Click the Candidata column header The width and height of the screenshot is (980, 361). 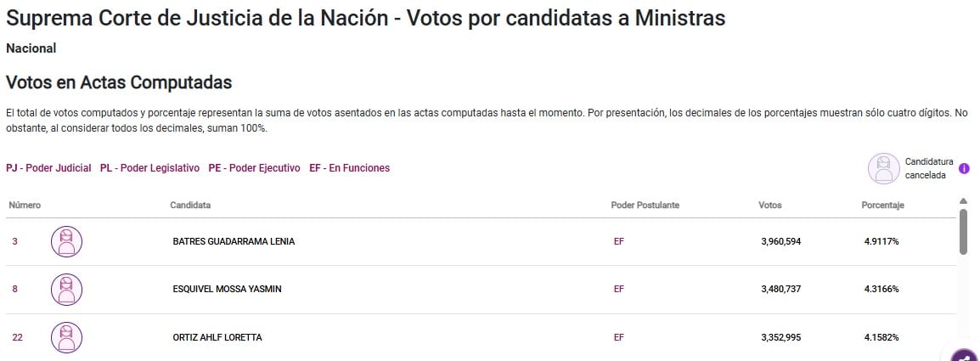[x=190, y=206]
